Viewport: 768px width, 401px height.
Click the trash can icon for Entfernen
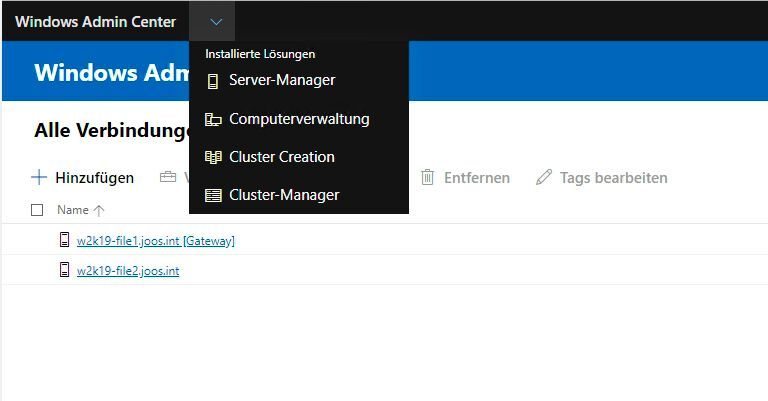tap(428, 177)
